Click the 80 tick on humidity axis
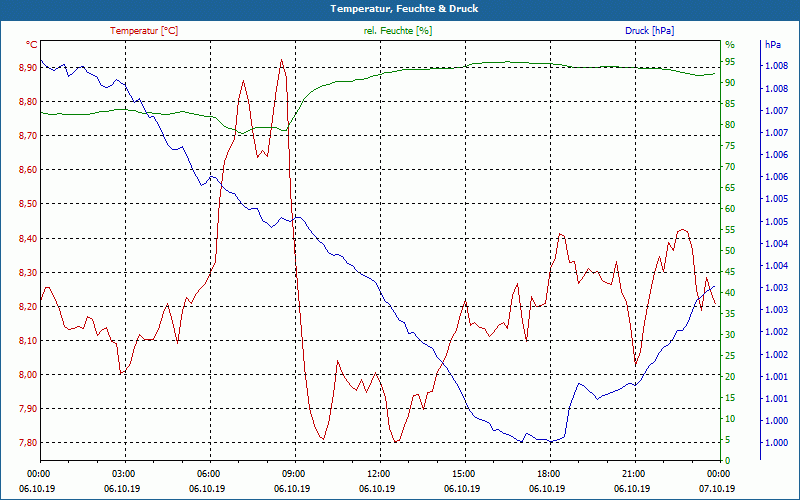The width and height of the screenshot is (800, 500). click(730, 125)
